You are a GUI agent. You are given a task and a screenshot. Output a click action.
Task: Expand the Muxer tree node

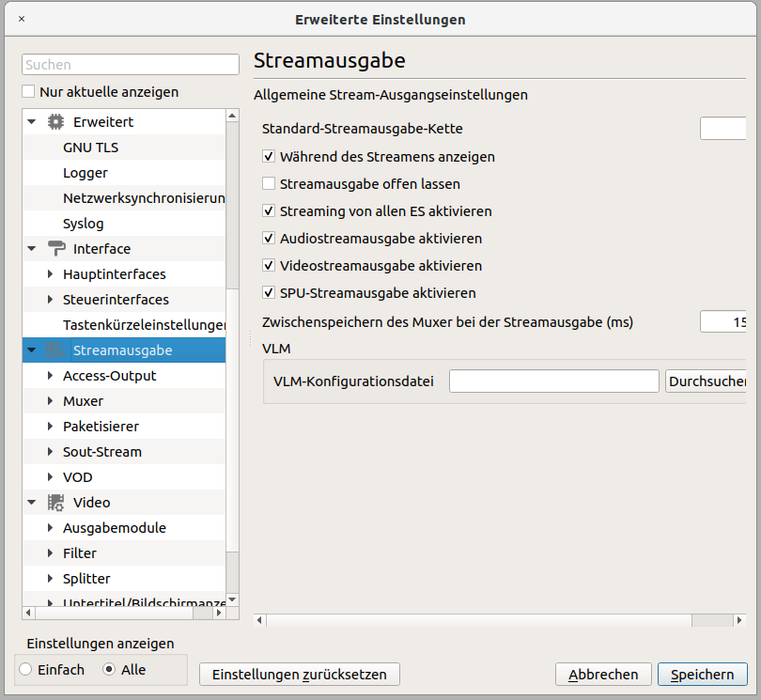click(x=51, y=401)
